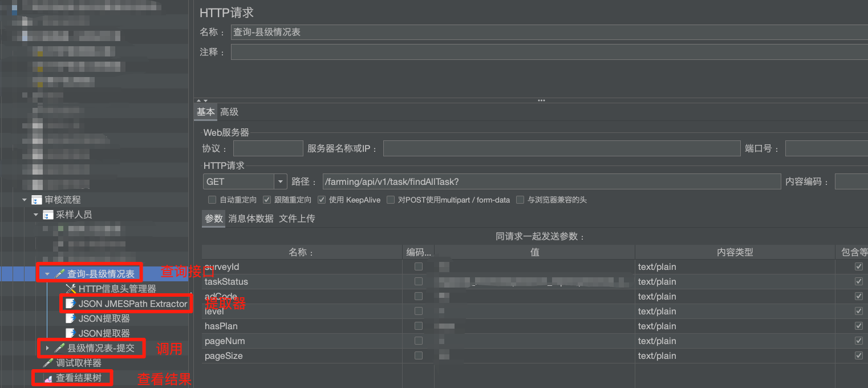This screenshot has width=868, height=388.
Task: Expand the 县级情况表-提交 tree node
Action: [x=47, y=348]
